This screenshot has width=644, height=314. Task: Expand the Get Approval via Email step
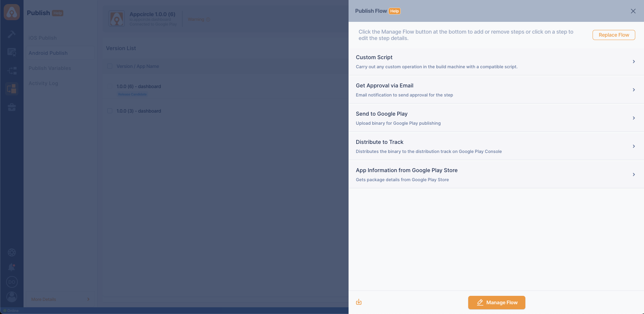(x=634, y=90)
